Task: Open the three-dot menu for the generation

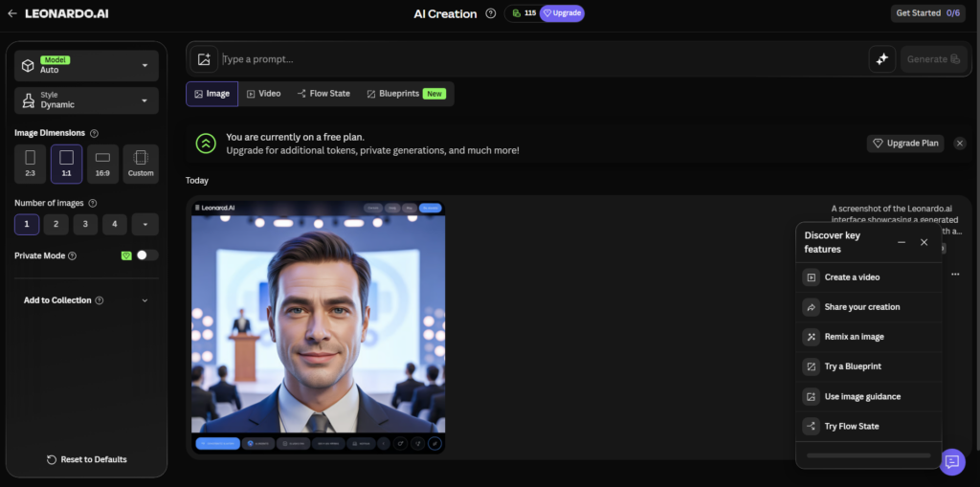Action: click(x=955, y=274)
